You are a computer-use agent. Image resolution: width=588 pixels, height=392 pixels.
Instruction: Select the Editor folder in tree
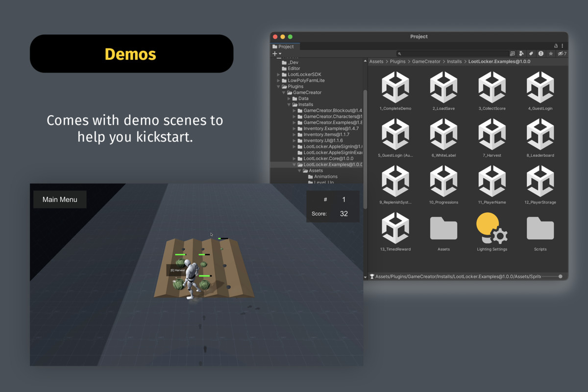[291, 69]
